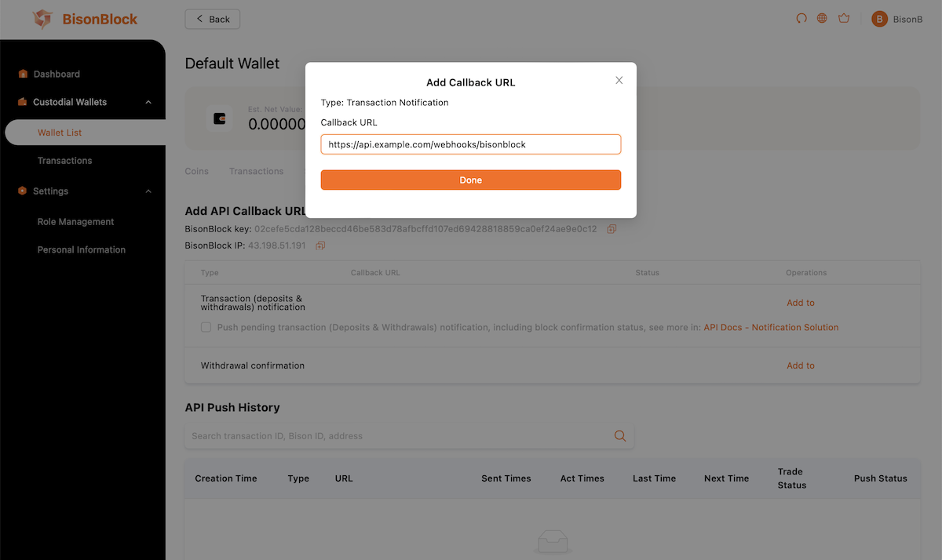942x560 pixels.
Task: Click the globe language icon
Action: (x=822, y=18)
